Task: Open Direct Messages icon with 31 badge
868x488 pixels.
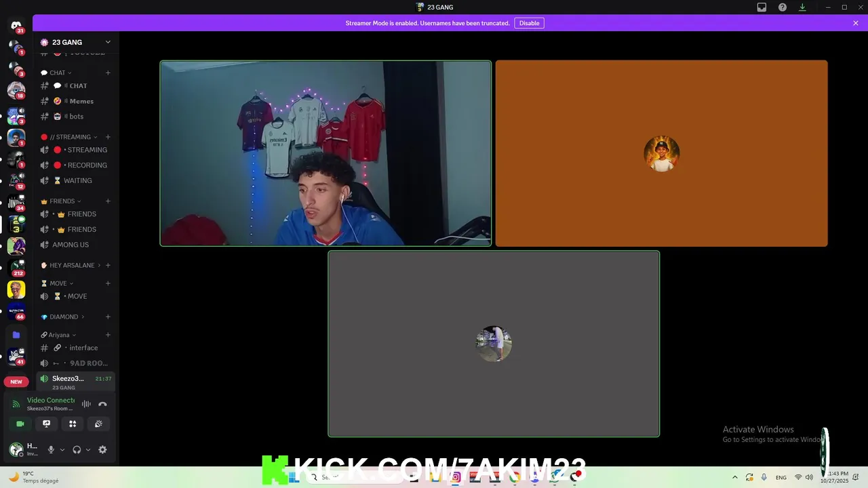Action: point(16,26)
